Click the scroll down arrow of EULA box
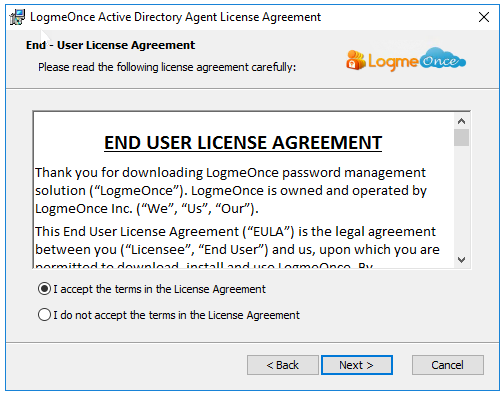The height and width of the screenshot is (395, 503). pyautogui.click(x=461, y=260)
